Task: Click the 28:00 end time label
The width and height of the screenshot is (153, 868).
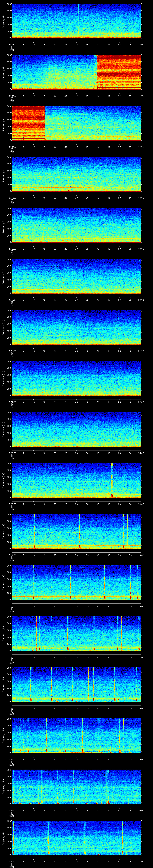Action: click(141, 708)
